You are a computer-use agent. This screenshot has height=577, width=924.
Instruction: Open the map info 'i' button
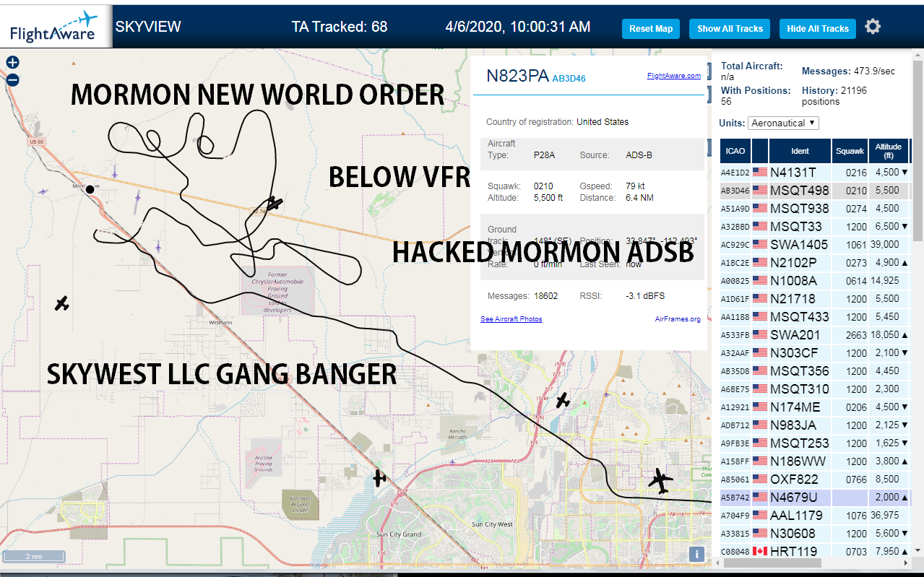click(x=696, y=554)
